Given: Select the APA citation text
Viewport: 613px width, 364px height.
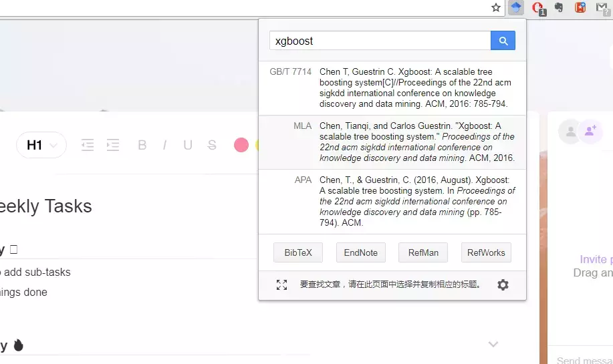Looking at the screenshot, I should [417, 201].
